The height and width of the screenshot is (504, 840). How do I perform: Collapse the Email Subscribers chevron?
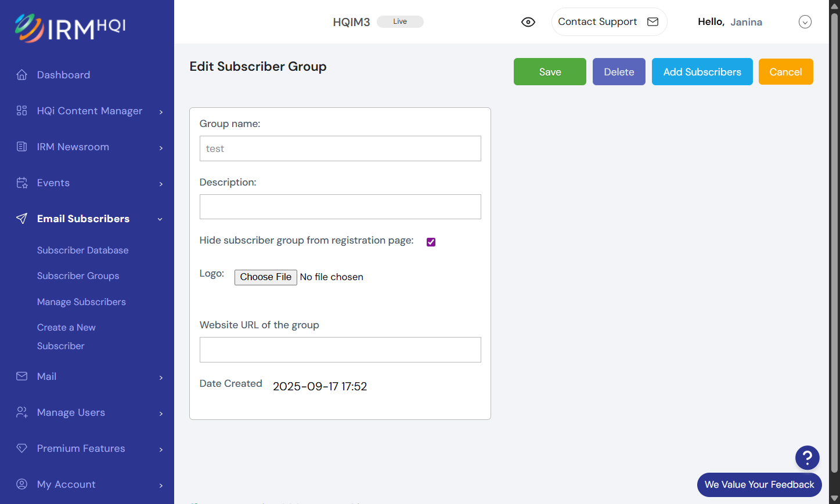point(160,219)
